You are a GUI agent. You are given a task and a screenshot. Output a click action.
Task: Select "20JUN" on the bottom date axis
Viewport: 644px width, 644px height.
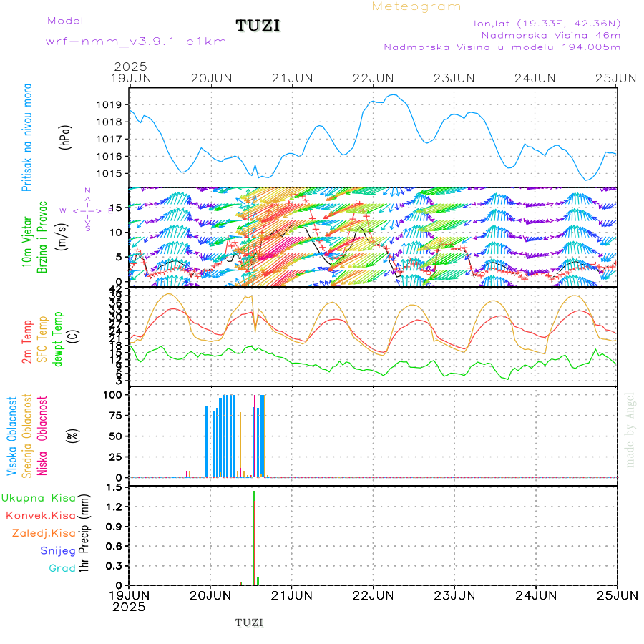point(210,596)
